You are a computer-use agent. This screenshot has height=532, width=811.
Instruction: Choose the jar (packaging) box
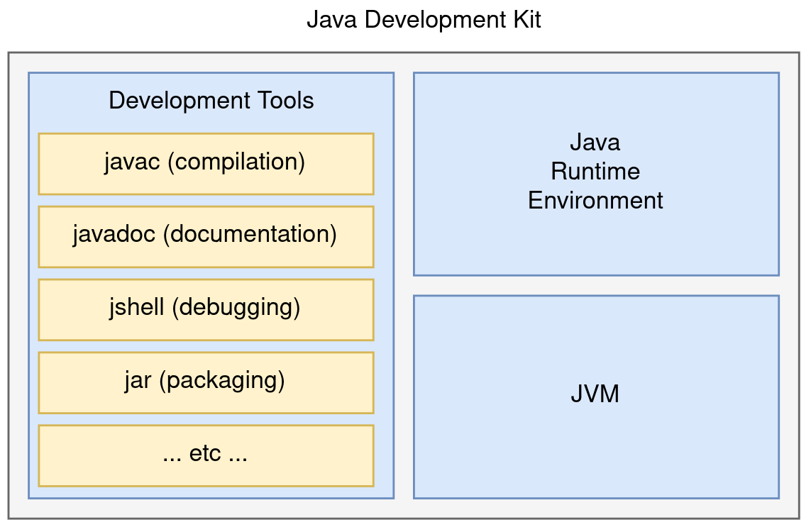click(x=206, y=382)
